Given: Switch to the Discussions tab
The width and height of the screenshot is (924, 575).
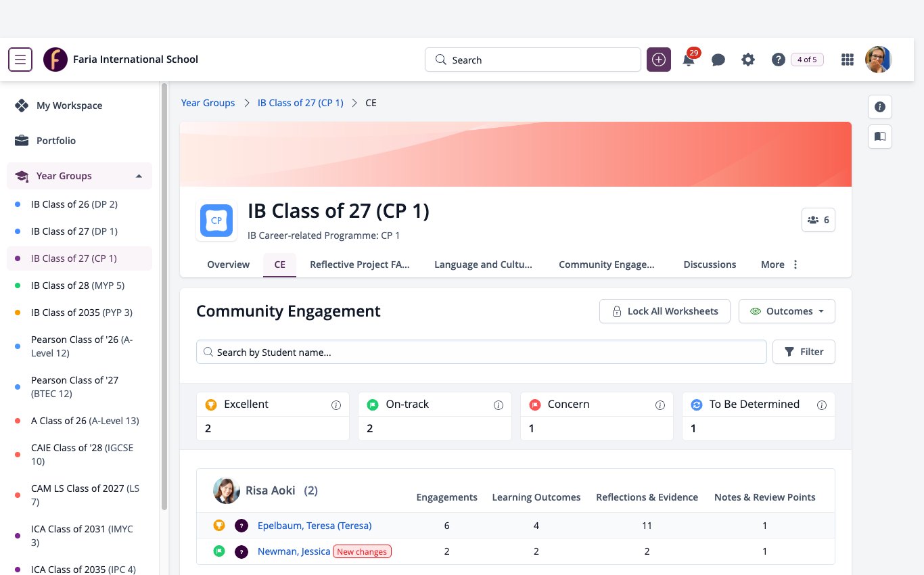Looking at the screenshot, I should point(710,264).
